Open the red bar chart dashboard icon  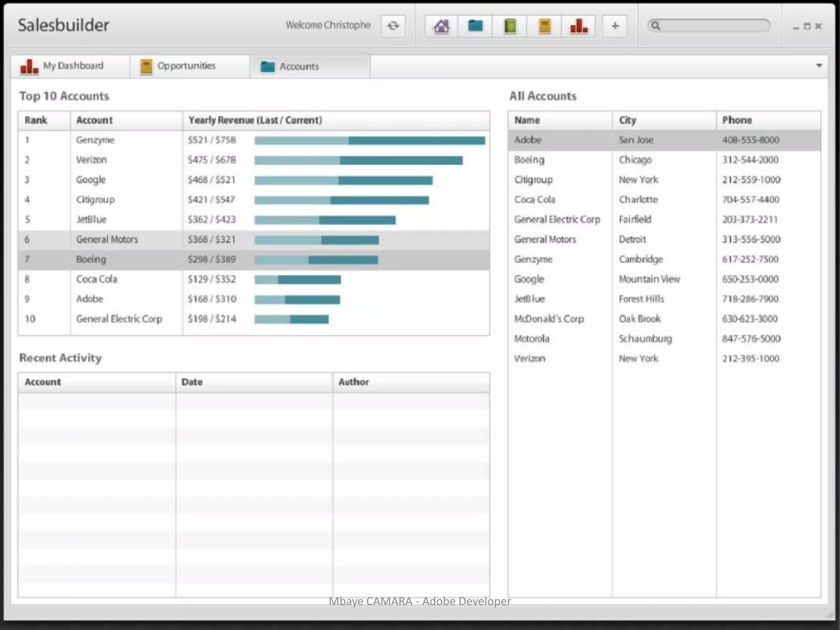click(x=579, y=26)
